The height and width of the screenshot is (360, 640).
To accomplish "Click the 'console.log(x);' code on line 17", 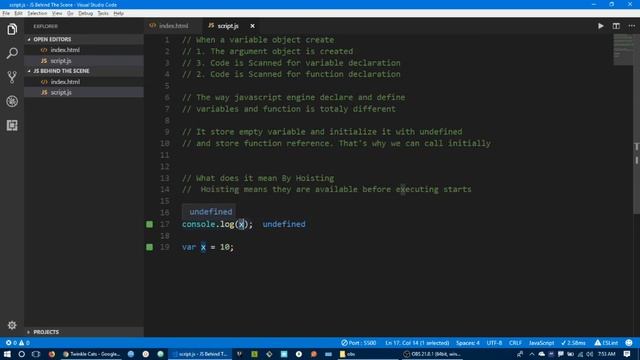I will pos(217,224).
